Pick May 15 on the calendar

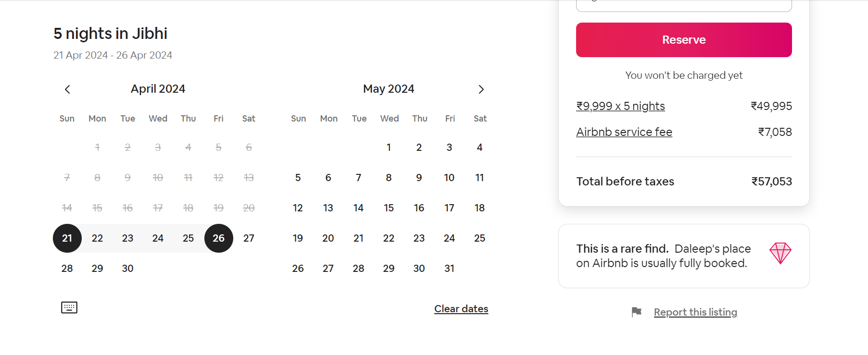(x=389, y=208)
